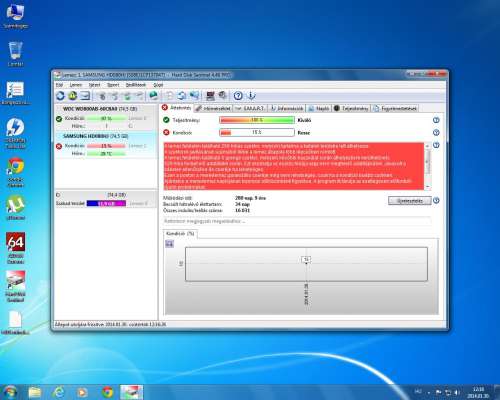This screenshot has height=400, width=500.
Task: Click the save icon above the condition graph
Action: point(169,244)
